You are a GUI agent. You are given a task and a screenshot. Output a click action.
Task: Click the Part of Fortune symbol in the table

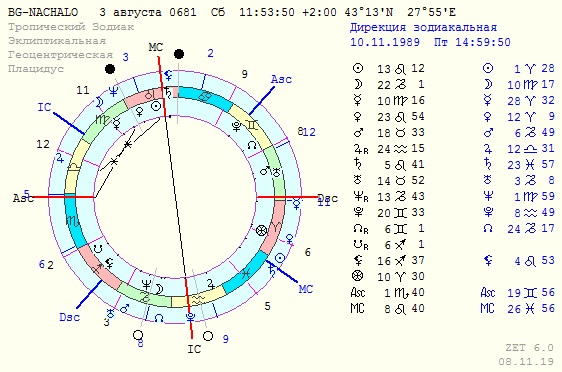point(358,276)
